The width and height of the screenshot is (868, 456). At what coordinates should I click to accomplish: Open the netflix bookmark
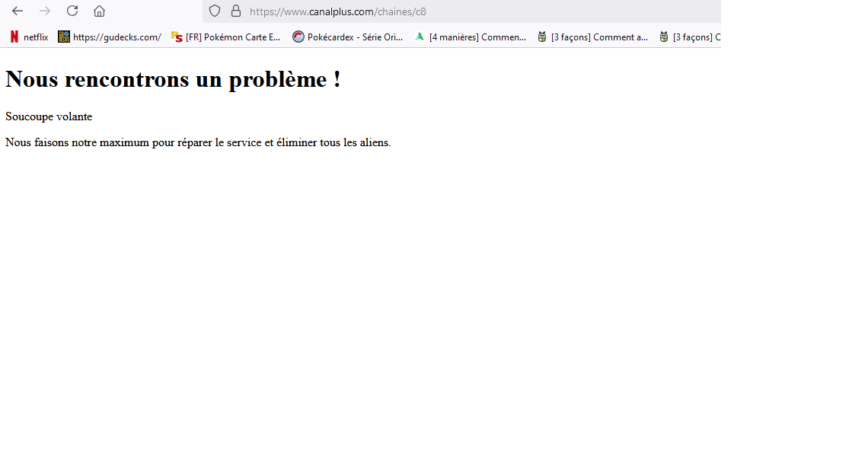[x=30, y=37]
